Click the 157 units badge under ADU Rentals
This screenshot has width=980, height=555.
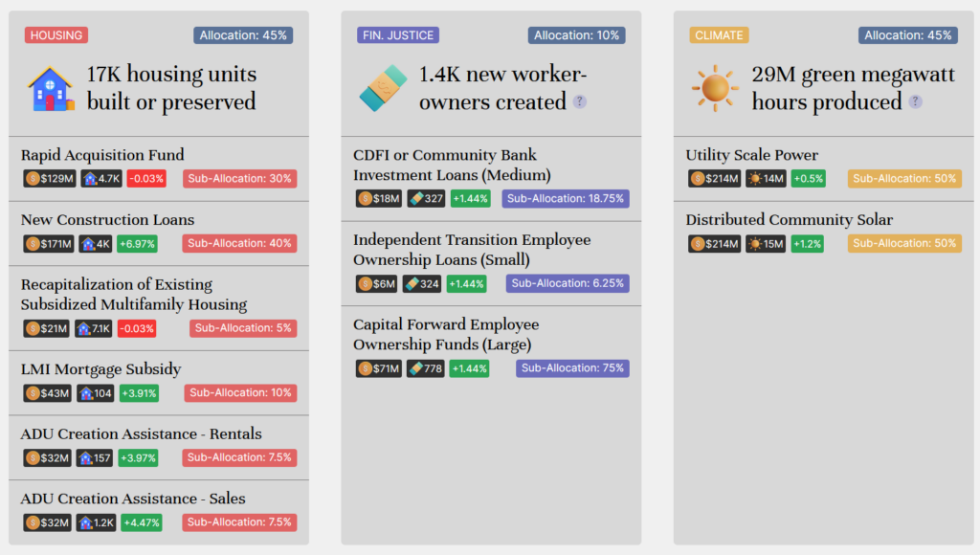pos(95,458)
